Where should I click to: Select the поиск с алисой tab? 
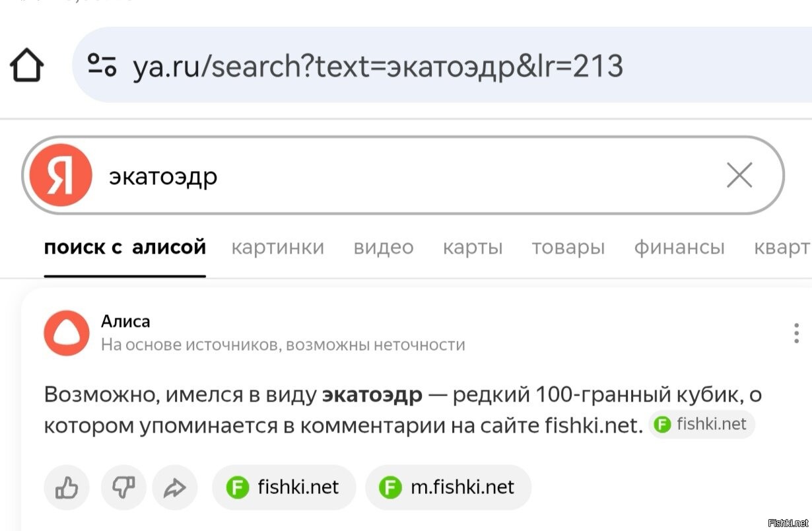point(125,248)
